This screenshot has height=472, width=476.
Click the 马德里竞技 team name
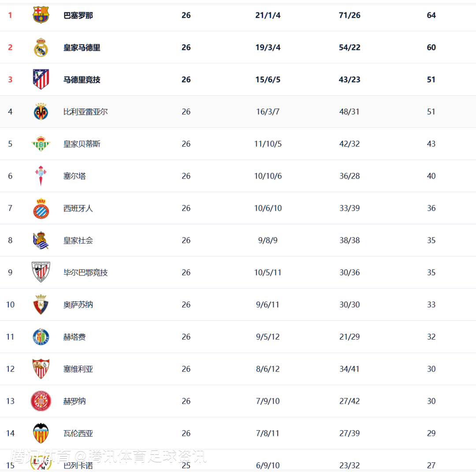pos(82,80)
